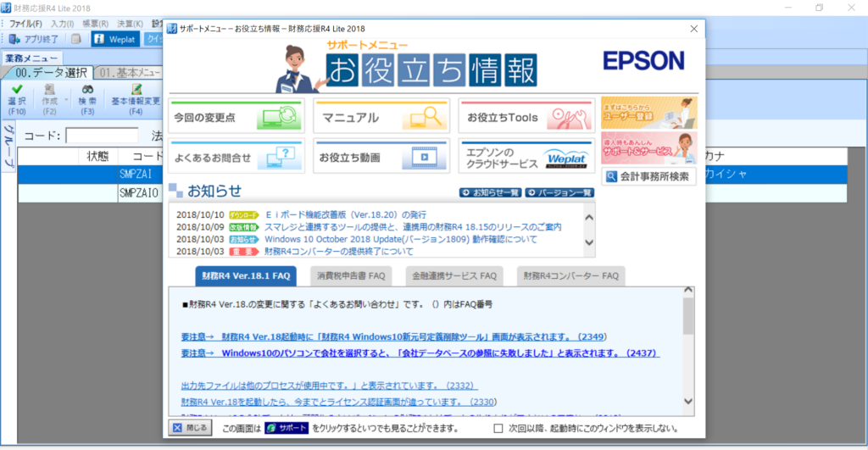
Task: Open the スマレジと連携するツール news link
Action: click(413, 227)
